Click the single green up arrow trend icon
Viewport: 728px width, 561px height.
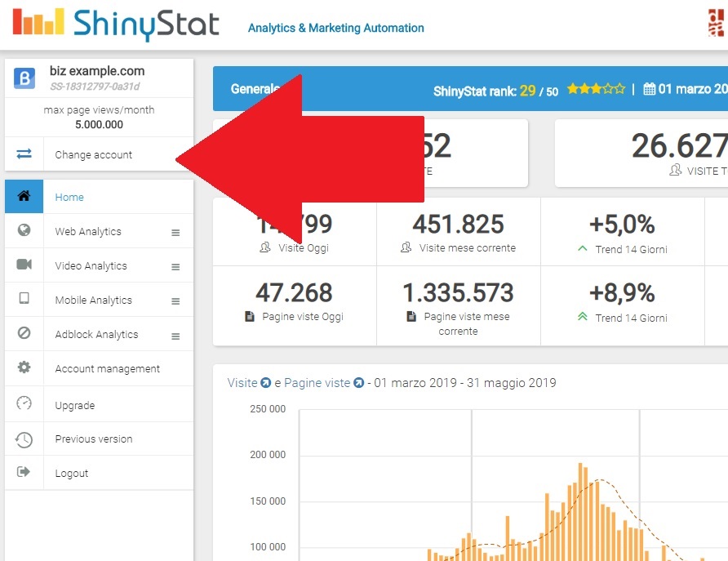pos(583,248)
